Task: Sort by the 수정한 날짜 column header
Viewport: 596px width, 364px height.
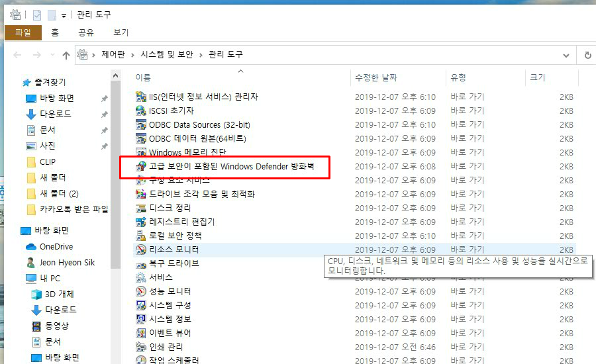Action: (375, 77)
